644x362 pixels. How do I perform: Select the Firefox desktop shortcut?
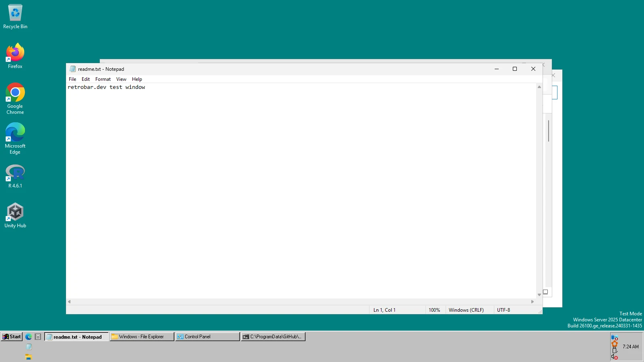click(x=15, y=56)
